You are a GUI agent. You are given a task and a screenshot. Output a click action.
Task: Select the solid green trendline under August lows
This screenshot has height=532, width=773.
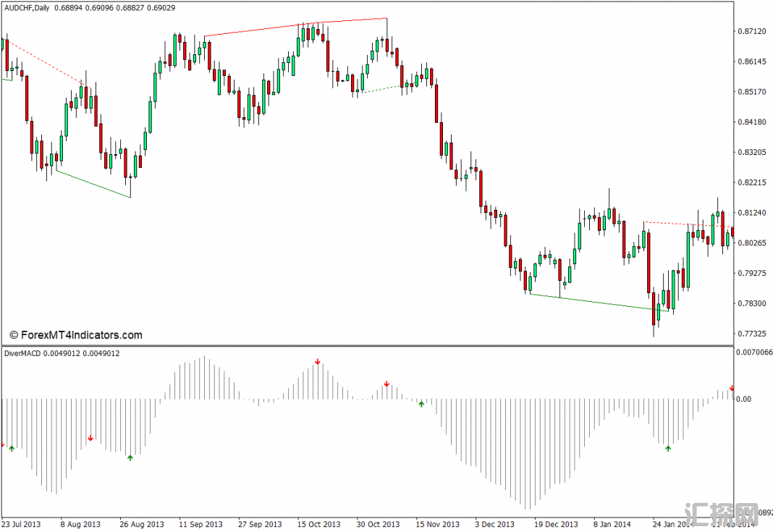pyautogui.click(x=93, y=184)
